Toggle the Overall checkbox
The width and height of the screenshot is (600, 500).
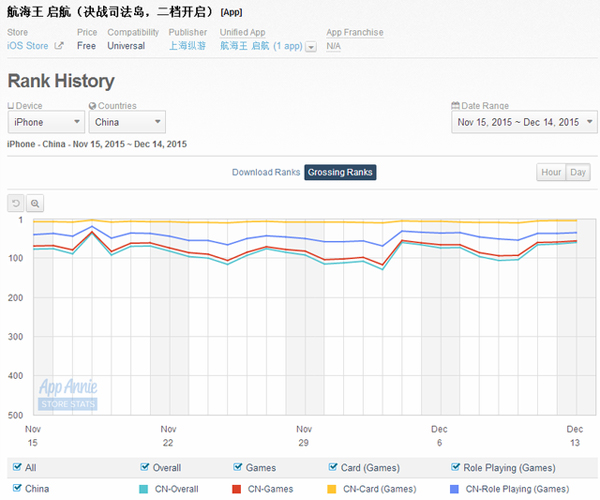pos(145,467)
